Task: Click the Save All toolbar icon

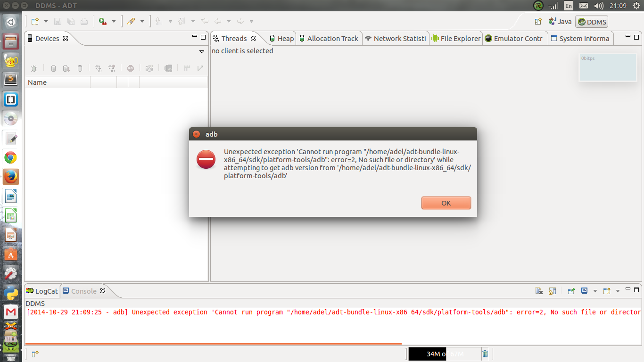Action: pyautogui.click(x=71, y=21)
